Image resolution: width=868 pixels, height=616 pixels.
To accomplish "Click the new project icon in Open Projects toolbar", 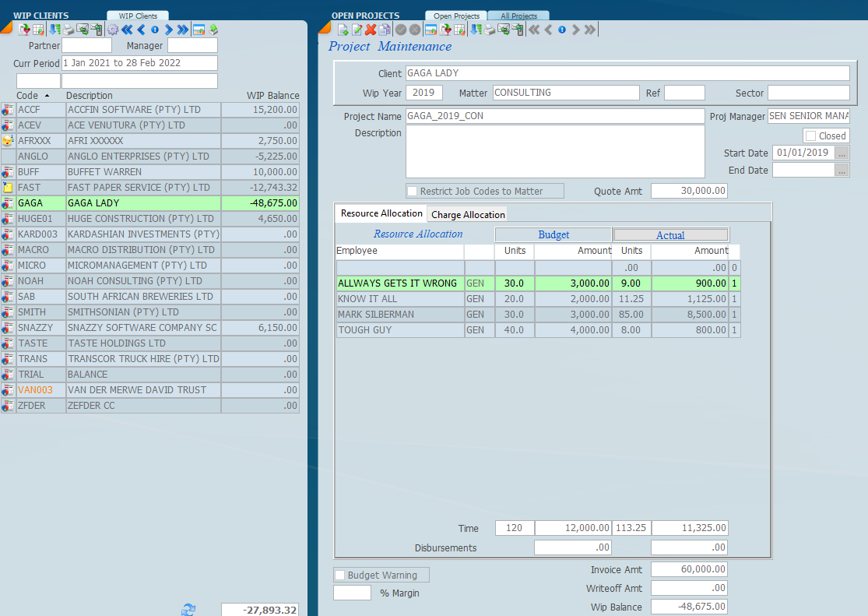I will (x=343, y=30).
